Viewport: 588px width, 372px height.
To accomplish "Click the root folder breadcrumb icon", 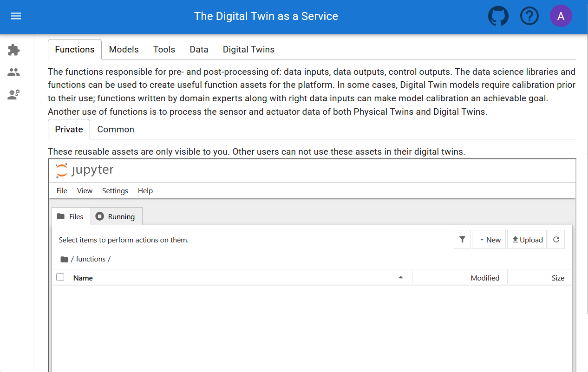I will [64, 259].
